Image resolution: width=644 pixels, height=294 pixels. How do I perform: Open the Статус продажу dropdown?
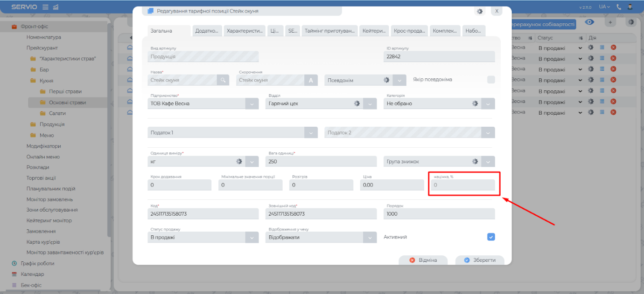252,237
